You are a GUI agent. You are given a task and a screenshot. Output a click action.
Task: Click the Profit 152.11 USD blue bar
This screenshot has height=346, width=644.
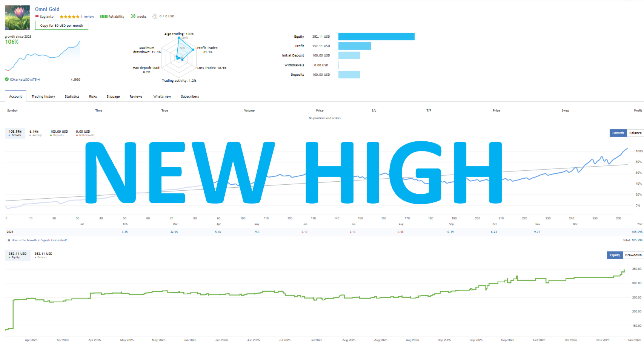[355, 46]
